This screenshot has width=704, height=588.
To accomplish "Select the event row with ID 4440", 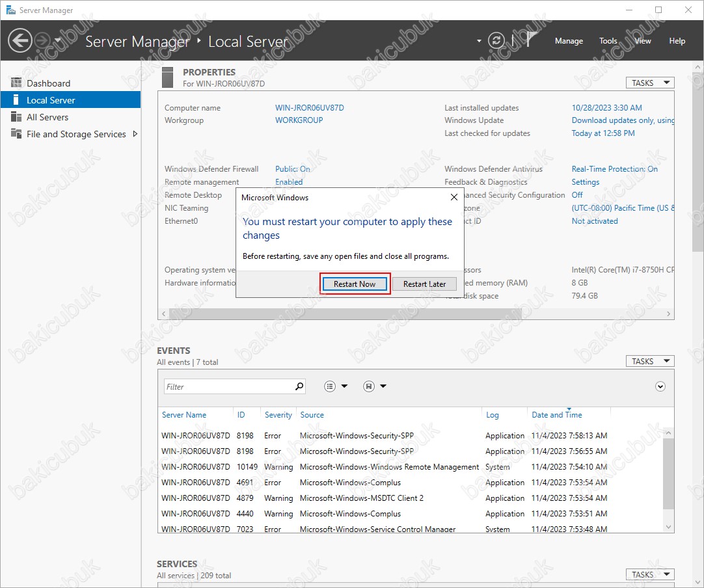I will coord(411,513).
